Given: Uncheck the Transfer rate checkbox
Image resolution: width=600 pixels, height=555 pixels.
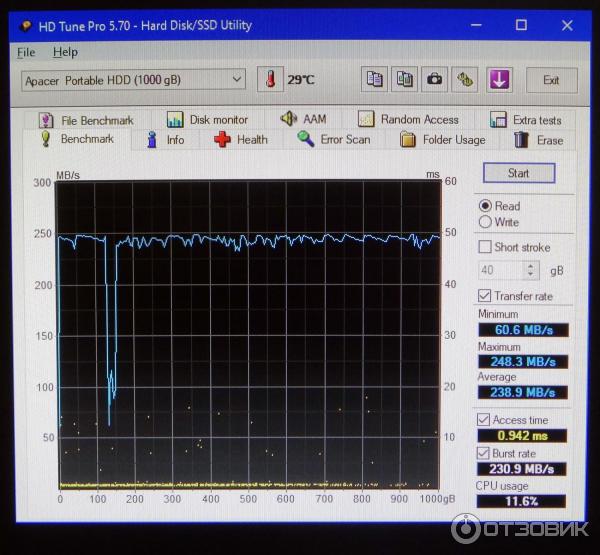Looking at the screenshot, I should point(484,295).
